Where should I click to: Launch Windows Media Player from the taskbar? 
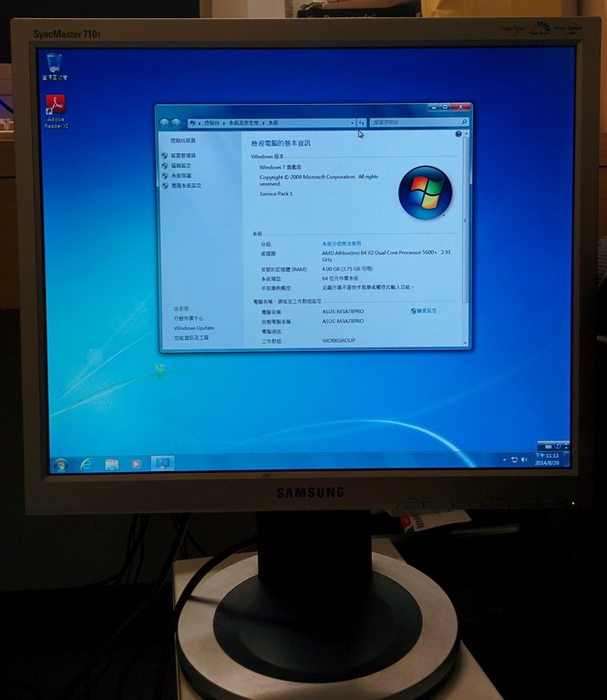[x=137, y=464]
